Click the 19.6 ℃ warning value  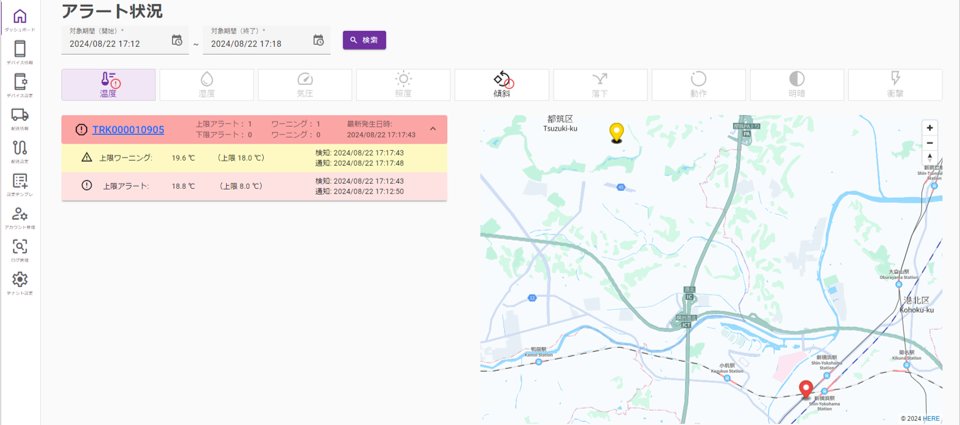(x=183, y=158)
